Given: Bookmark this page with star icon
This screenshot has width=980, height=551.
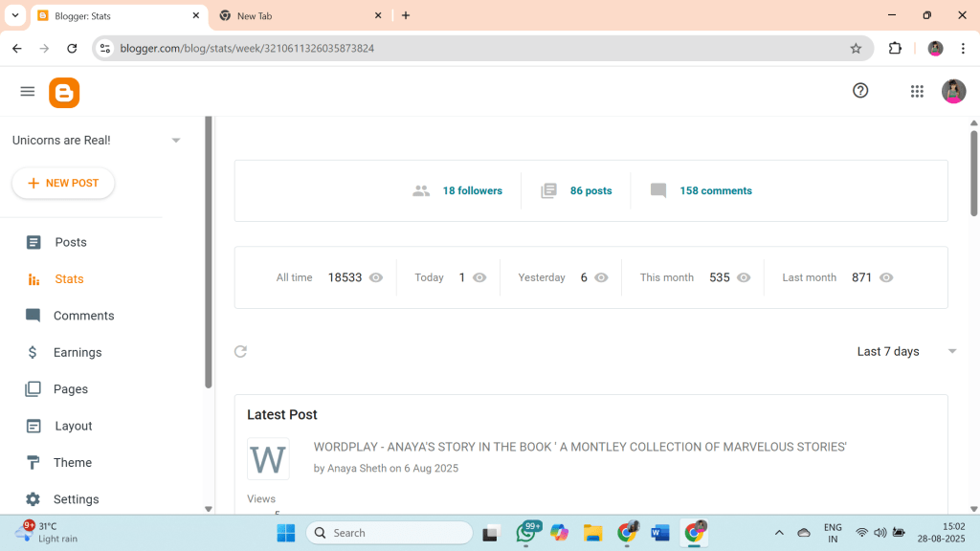Looking at the screenshot, I should [856, 49].
